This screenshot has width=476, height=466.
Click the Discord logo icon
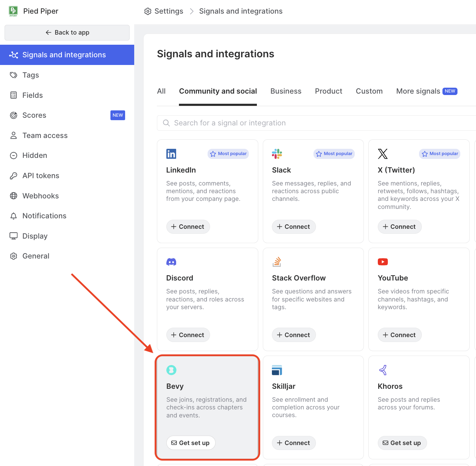pos(171,262)
